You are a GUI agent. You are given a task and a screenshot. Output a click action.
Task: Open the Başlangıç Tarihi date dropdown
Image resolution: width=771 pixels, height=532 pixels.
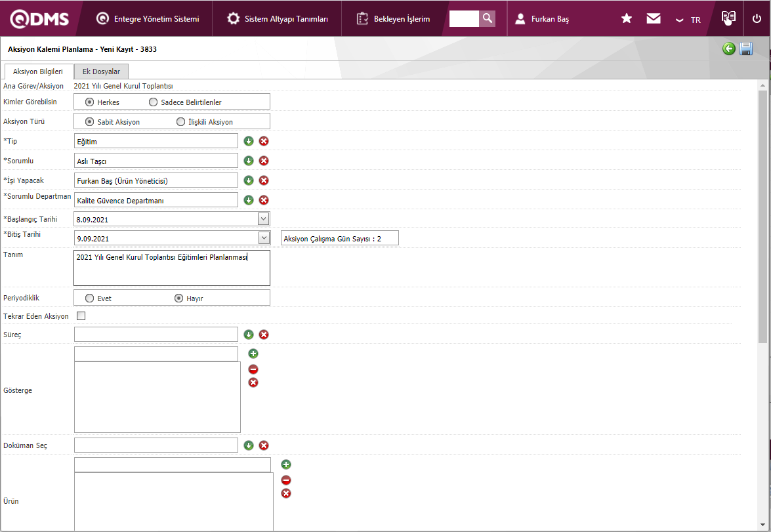[x=263, y=219]
